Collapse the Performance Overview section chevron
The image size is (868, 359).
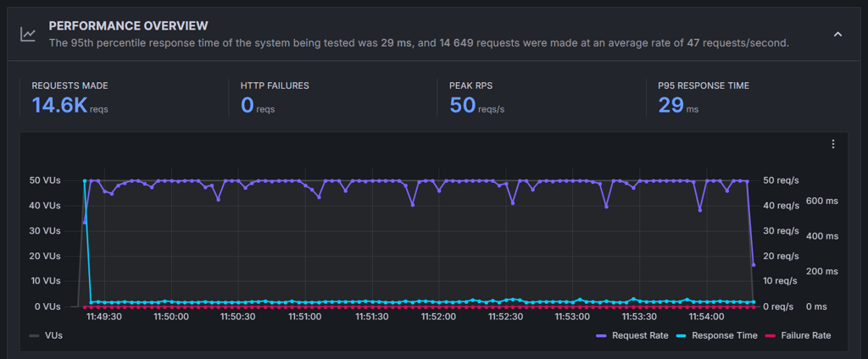[837, 35]
